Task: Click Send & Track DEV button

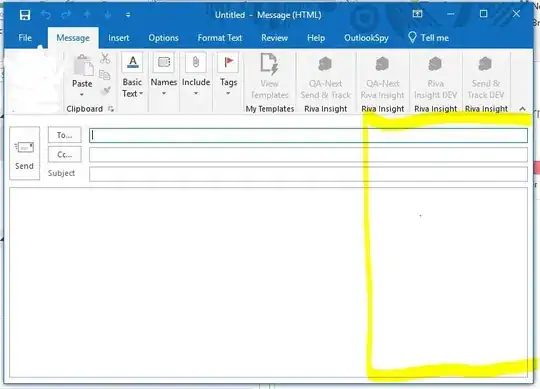Action: (x=486, y=78)
